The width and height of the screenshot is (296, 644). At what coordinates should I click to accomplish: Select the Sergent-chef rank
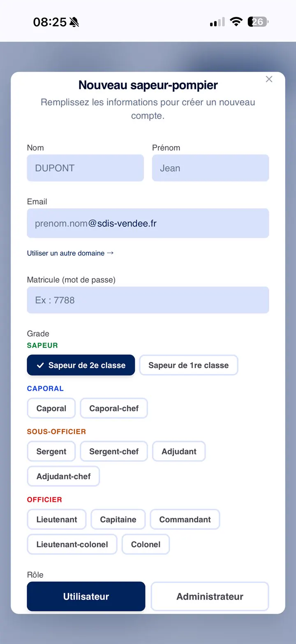[x=114, y=451]
